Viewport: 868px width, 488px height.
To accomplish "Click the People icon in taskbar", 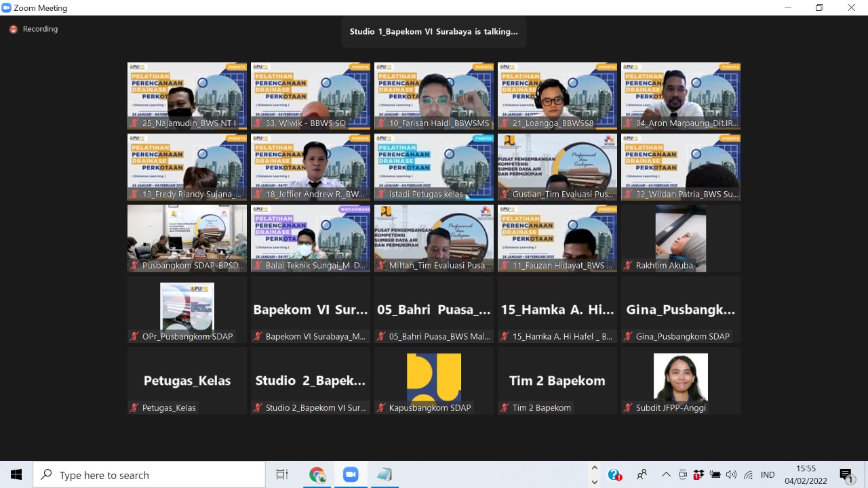I will tap(642, 475).
